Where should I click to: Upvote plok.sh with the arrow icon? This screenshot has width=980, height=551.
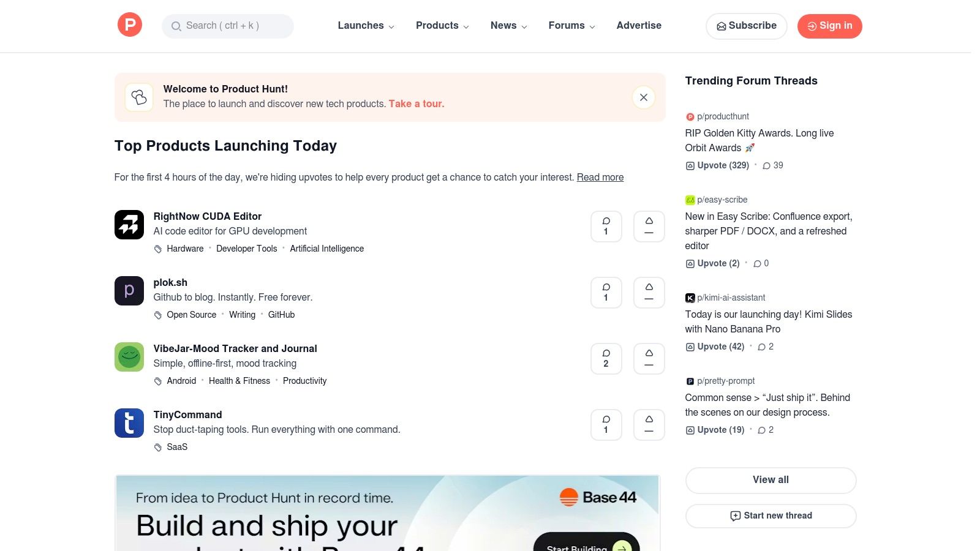[x=649, y=292]
